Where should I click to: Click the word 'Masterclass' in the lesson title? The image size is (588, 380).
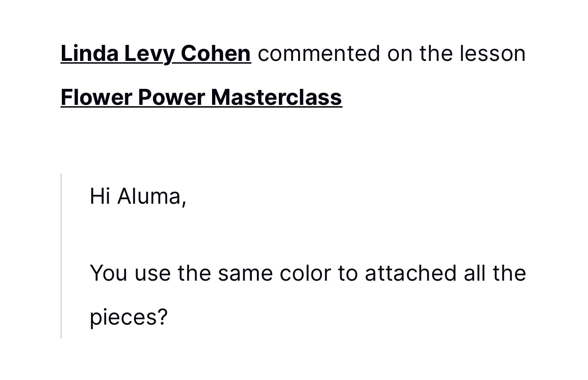(276, 98)
